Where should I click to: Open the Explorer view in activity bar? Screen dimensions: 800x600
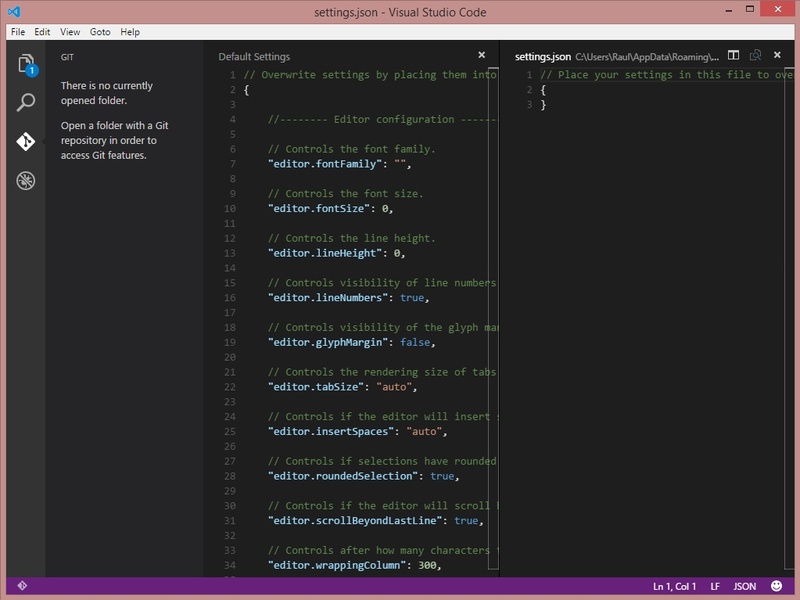(x=26, y=65)
